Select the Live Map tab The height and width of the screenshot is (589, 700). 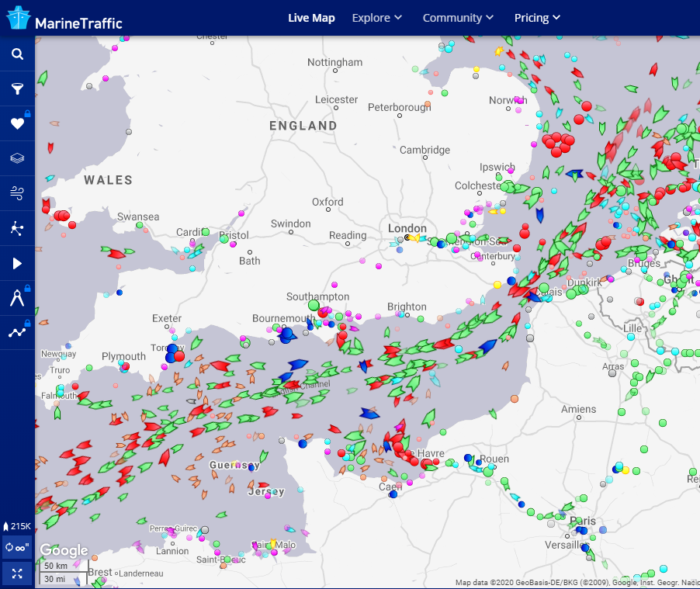tap(311, 18)
